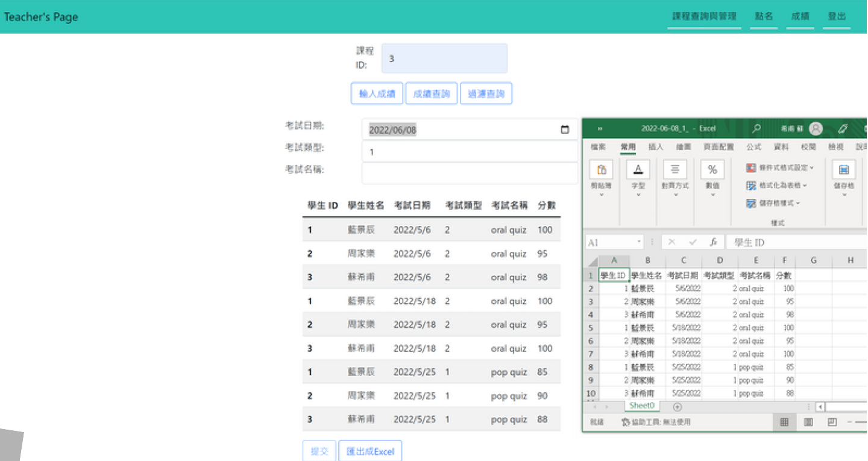Expand arrow under Excel Cells group
Viewport: 868px width, 461px height.
(x=844, y=195)
